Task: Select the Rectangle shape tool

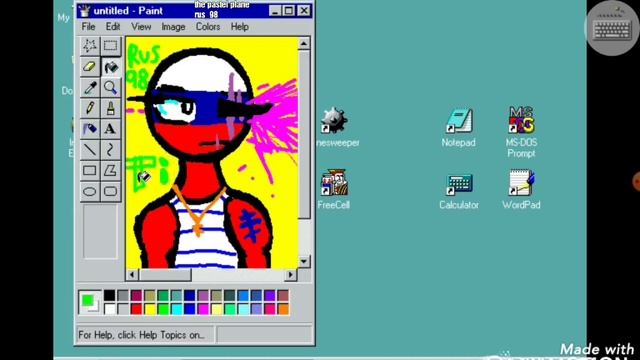Action: 90,171
